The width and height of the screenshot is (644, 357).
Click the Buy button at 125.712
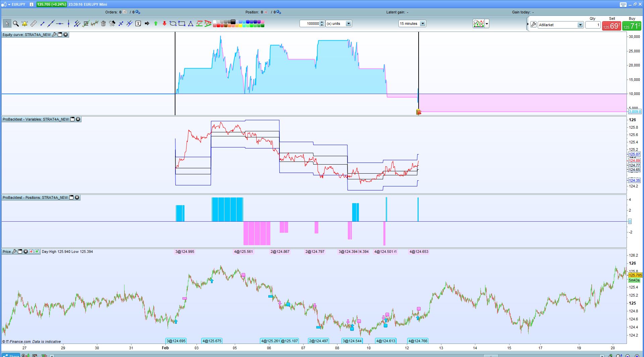(x=632, y=26)
